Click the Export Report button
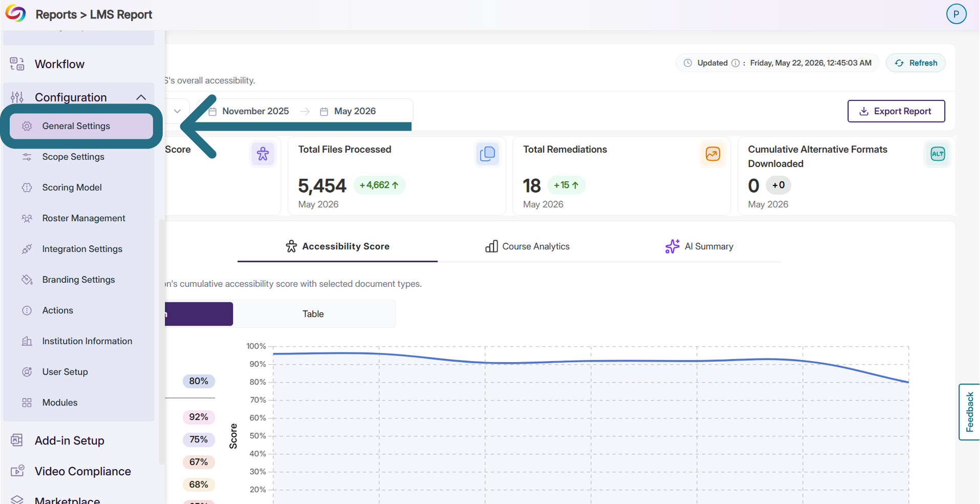980x504 pixels. (x=896, y=111)
